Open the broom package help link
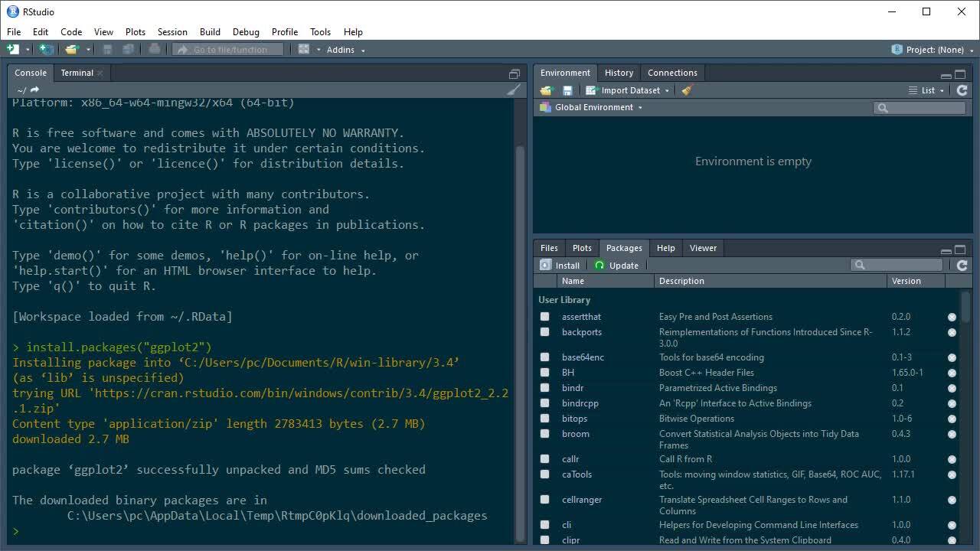The image size is (980, 551). (576, 434)
